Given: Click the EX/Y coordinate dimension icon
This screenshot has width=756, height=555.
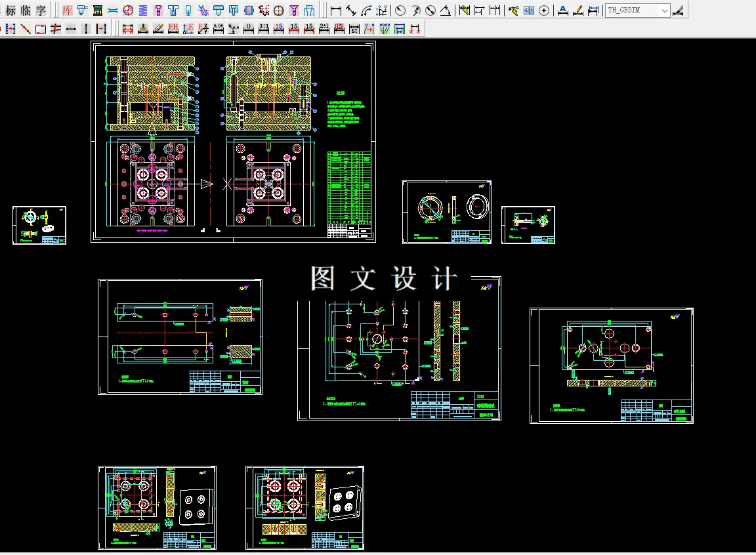Looking at the screenshot, I should coord(203,29).
